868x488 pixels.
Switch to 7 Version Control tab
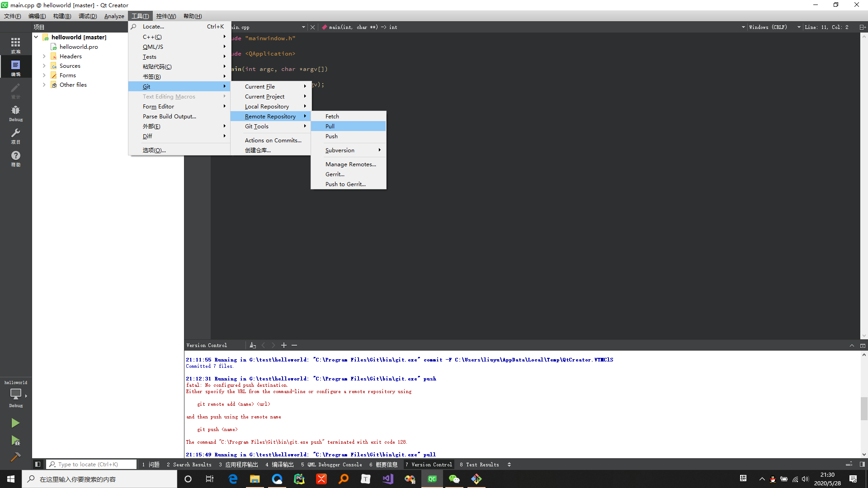(x=429, y=465)
